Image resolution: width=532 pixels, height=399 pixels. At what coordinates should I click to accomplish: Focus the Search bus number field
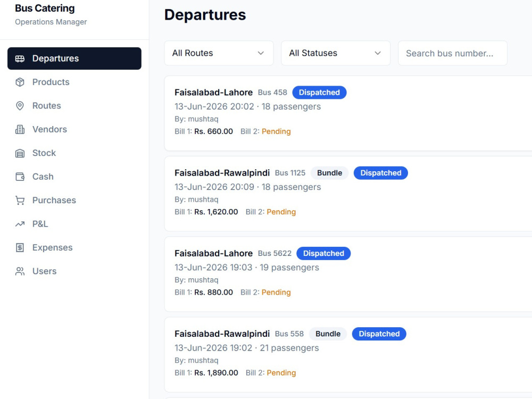[x=453, y=53]
